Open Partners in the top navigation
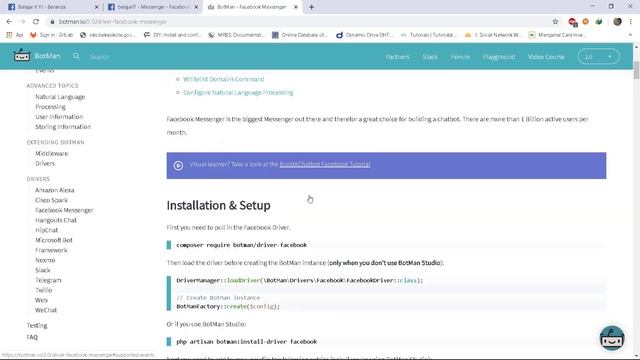This screenshot has height=360, width=640. click(x=397, y=57)
